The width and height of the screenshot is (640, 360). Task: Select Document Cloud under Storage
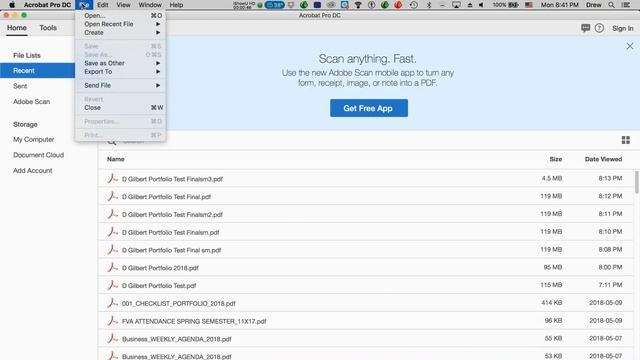(38, 155)
